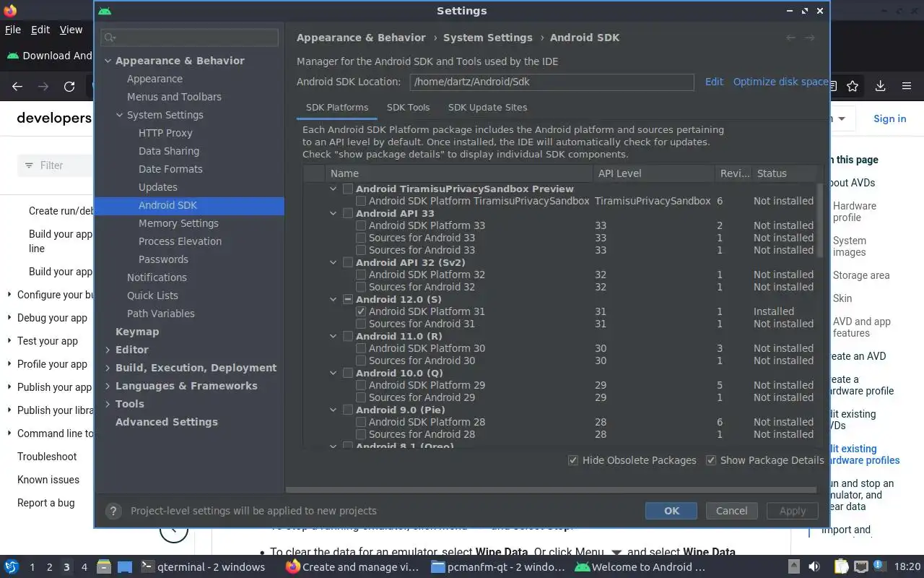Collapse Android API 32 (Sv2) group
The height and width of the screenshot is (578, 924).
334,262
